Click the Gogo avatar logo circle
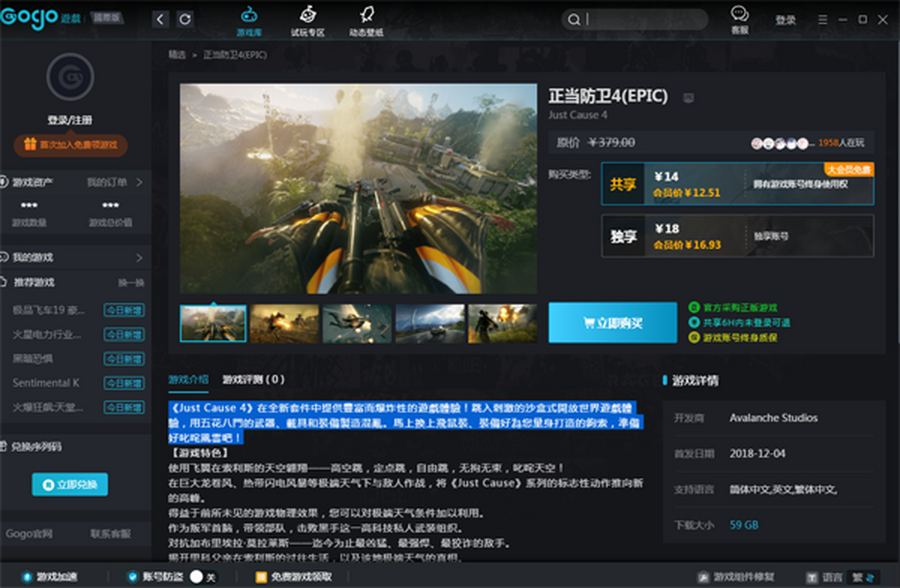The height and width of the screenshot is (588, 900). pyautogui.click(x=70, y=76)
